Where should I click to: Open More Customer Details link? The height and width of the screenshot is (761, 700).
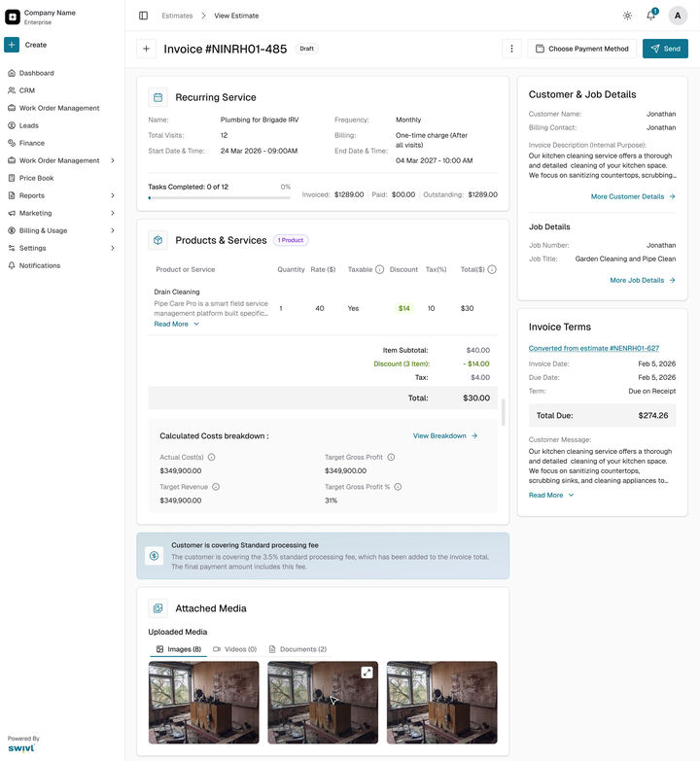coord(633,196)
